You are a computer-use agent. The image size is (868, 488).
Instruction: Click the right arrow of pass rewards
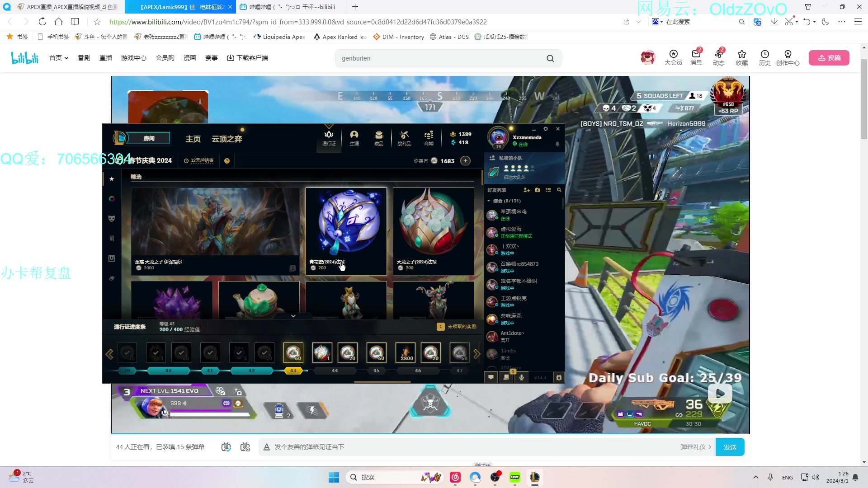coord(476,354)
